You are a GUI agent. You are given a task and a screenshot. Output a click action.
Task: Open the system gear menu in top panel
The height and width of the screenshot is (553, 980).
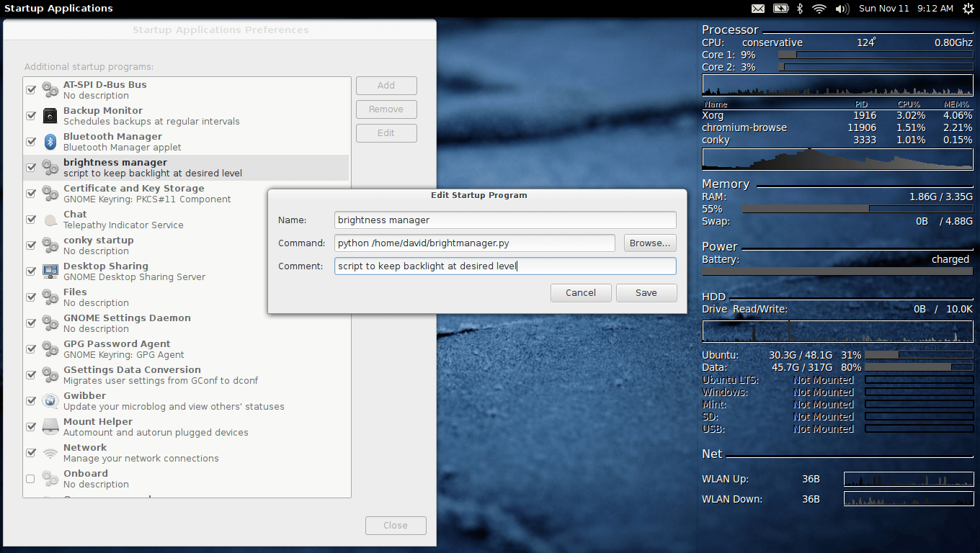pyautogui.click(x=967, y=9)
